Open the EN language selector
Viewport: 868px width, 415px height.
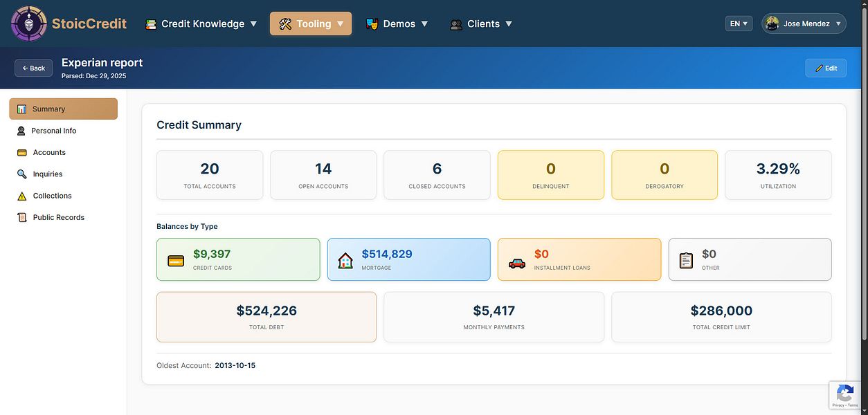(x=738, y=23)
